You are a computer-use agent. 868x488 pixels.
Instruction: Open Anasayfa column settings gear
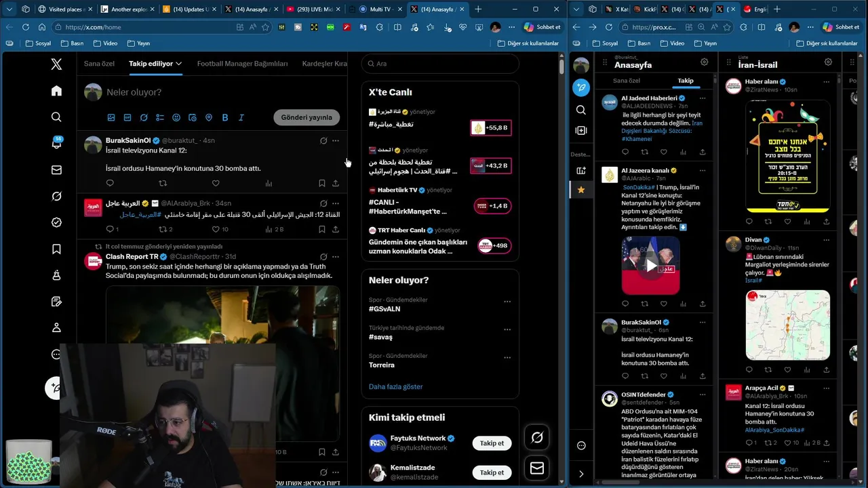pos(705,62)
